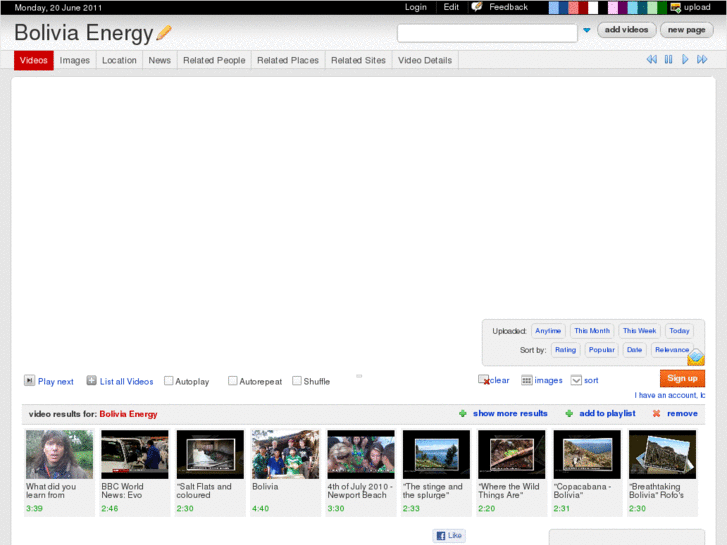Open Where the Wild Things Are thumbnail
Viewport: 727px width, 545px height.
511,454
